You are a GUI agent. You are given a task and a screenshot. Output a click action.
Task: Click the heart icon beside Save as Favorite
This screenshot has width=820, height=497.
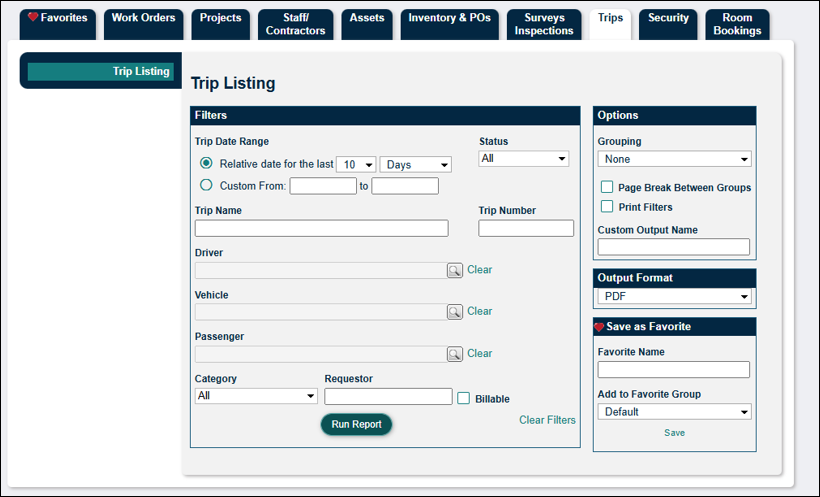599,327
